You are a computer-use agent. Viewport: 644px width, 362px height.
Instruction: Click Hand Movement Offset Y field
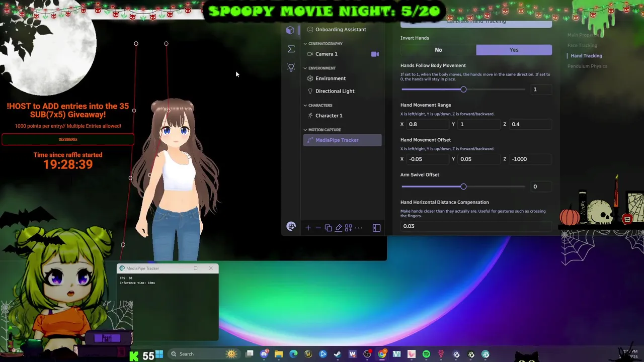pos(479,159)
